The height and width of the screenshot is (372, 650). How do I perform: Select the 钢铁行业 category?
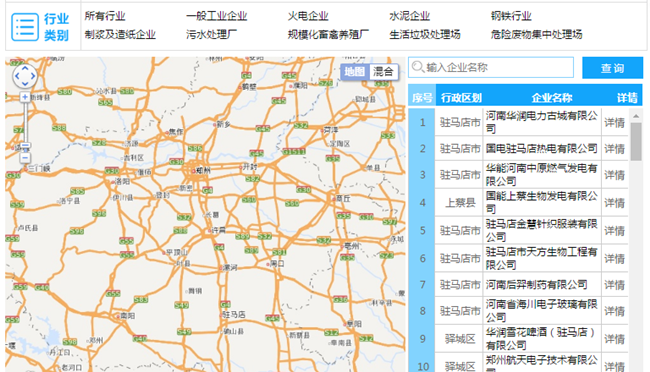(511, 16)
